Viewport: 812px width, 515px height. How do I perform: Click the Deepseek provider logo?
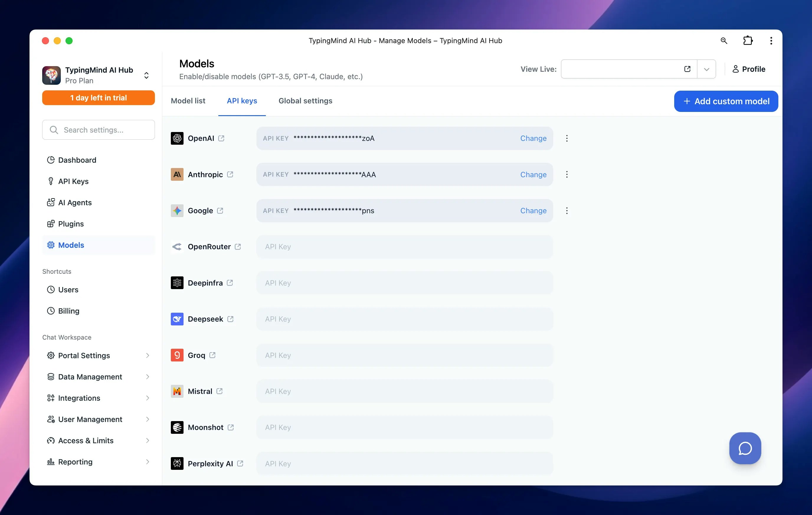tap(177, 319)
